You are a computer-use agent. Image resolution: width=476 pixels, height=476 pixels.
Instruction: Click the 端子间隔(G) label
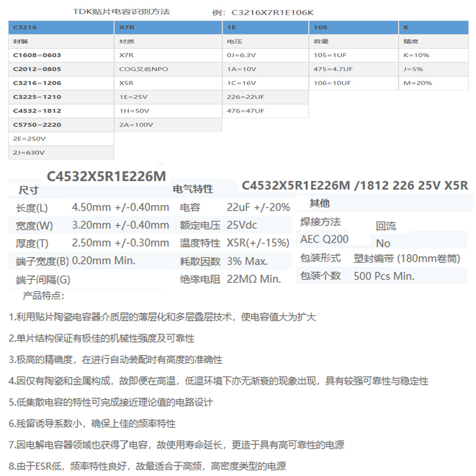click(43, 280)
